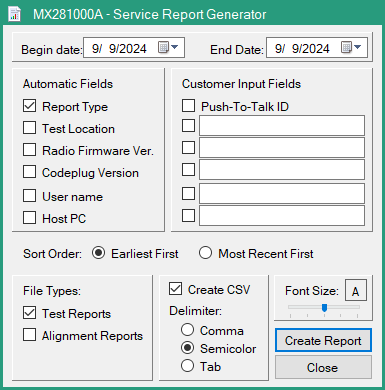Image resolution: width=385 pixels, height=390 pixels.
Task: Click the Customer Input Fields heading
Action: [x=241, y=84]
